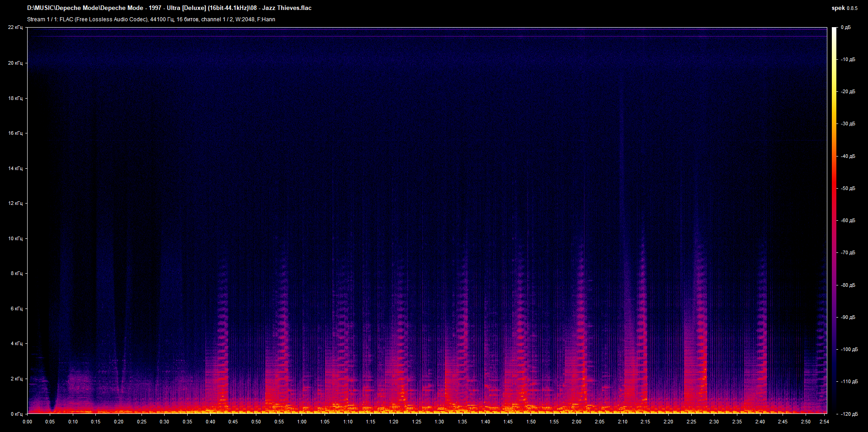Click the 1:00 time axis label
This screenshot has height=432, width=868.
pos(302,422)
